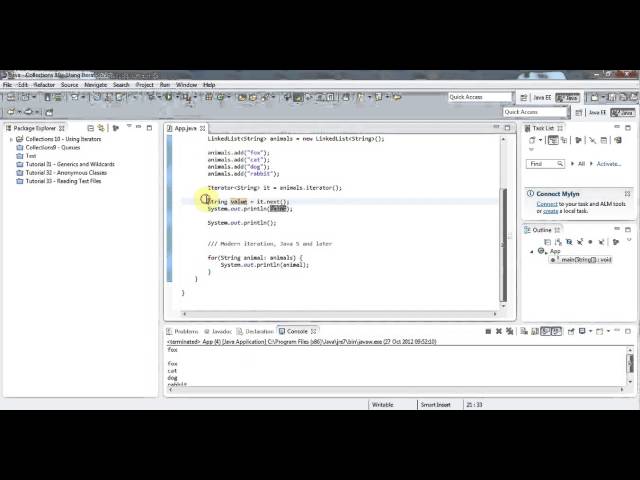The height and width of the screenshot is (480, 640).
Task: Select the App.java editor tab
Action: tap(186, 128)
